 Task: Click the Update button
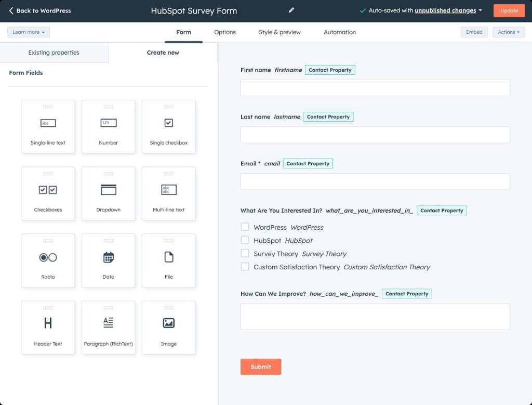(509, 10)
